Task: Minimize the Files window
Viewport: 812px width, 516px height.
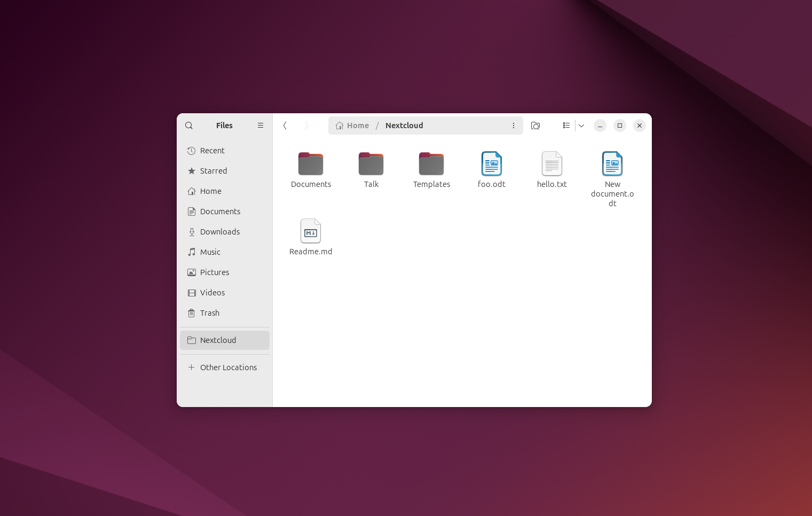Action: (600, 126)
